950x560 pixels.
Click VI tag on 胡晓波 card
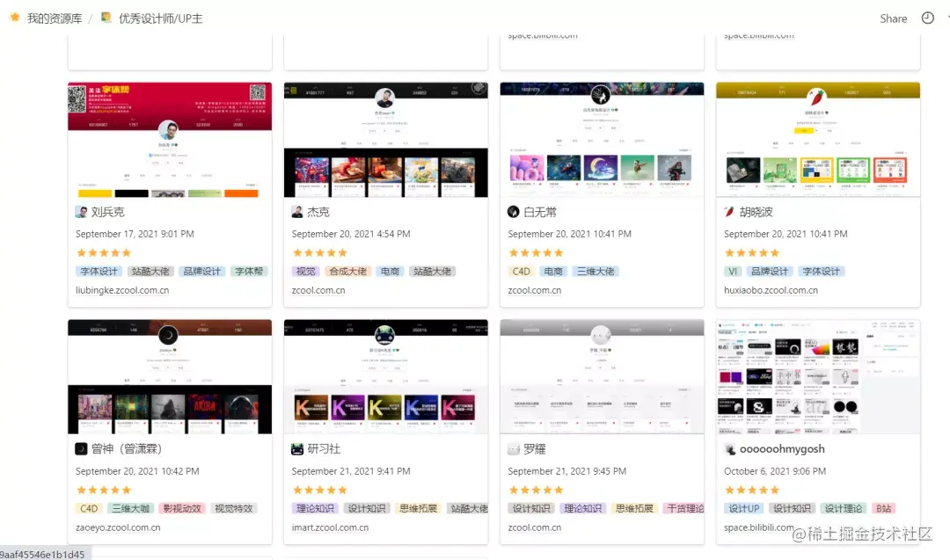(733, 272)
